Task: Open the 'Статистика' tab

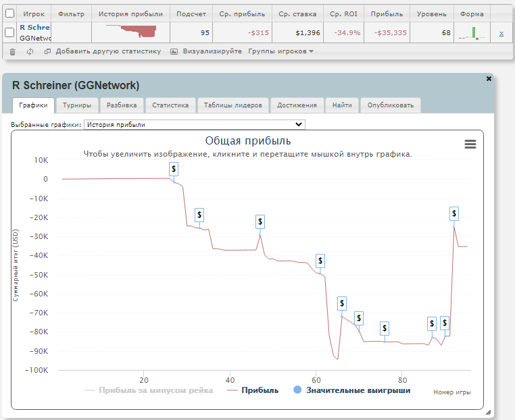Action: (x=170, y=105)
